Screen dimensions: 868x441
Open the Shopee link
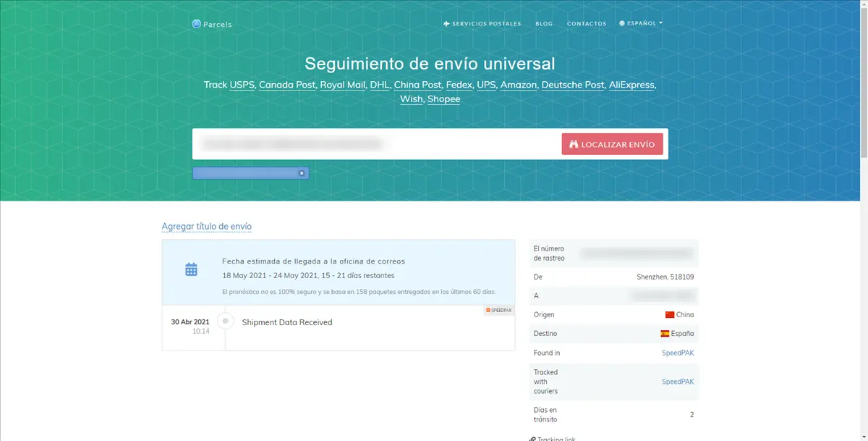click(x=443, y=99)
